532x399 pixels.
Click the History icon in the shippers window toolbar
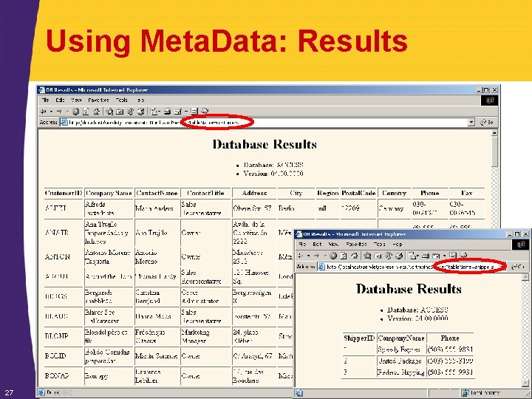click(399, 256)
